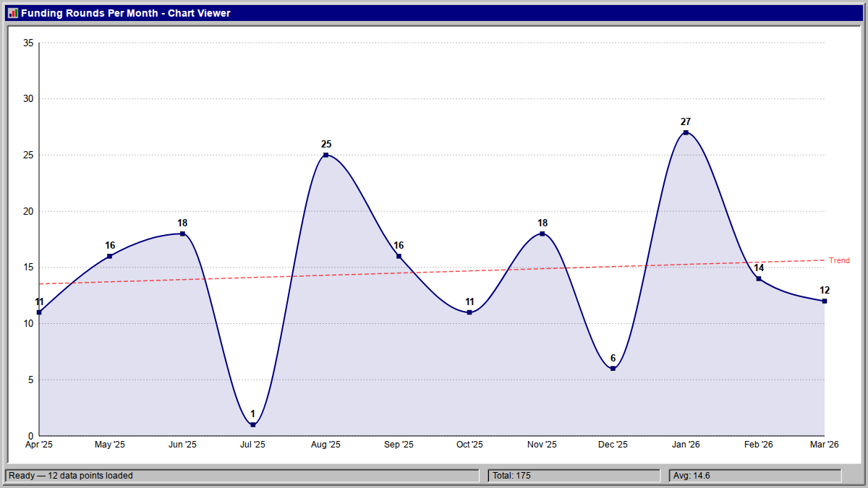Select the Aug '25 peak data point marker
The image size is (868, 488).
(x=325, y=155)
